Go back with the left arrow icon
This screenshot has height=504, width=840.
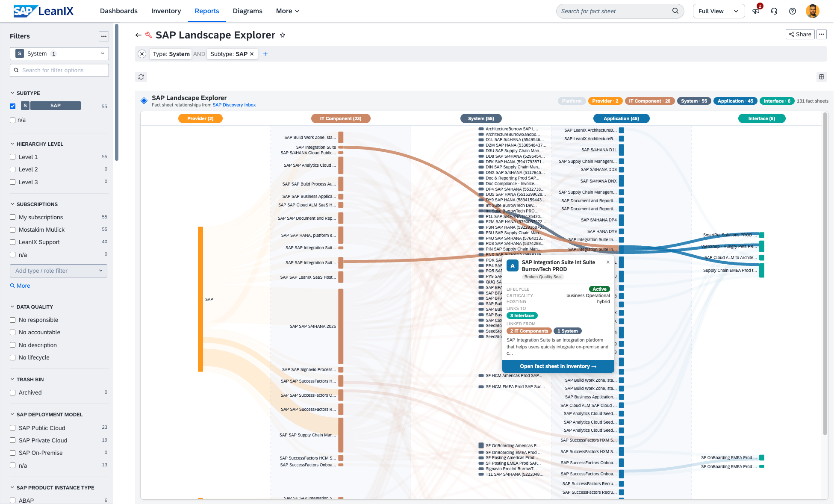coord(138,35)
